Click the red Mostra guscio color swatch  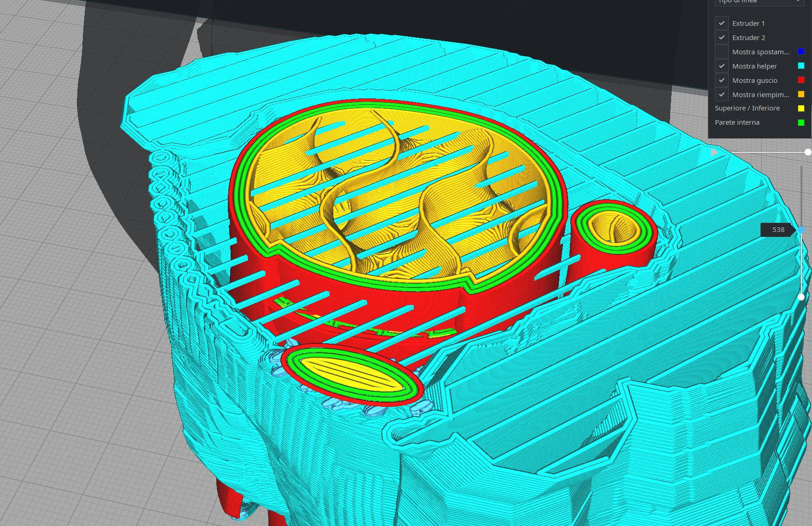(x=801, y=80)
